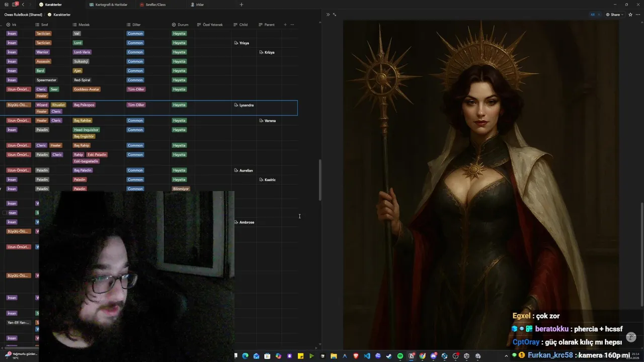Open a new tab with plus icon
This screenshot has height=362, width=644.
pos(242,5)
